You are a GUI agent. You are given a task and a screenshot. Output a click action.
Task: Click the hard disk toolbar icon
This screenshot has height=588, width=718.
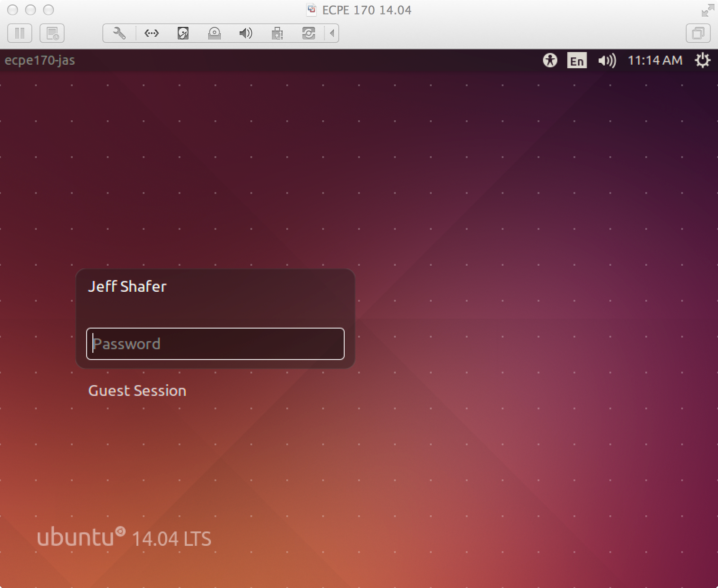pos(183,33)
